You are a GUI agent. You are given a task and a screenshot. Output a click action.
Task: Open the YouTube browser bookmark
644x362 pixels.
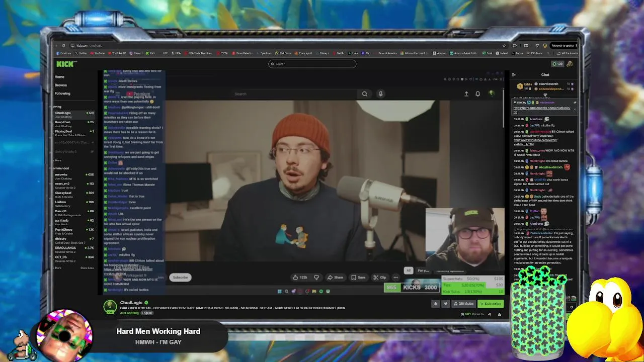click(98, 53)
